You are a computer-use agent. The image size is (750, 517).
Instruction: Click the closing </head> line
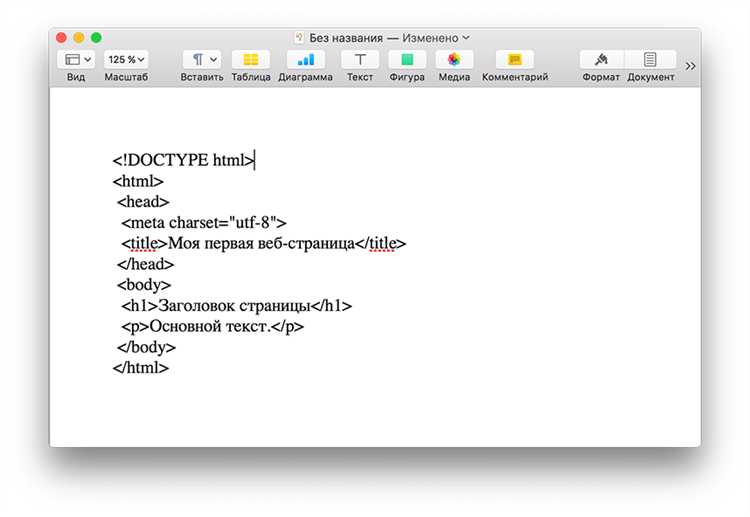pos(145,264)
